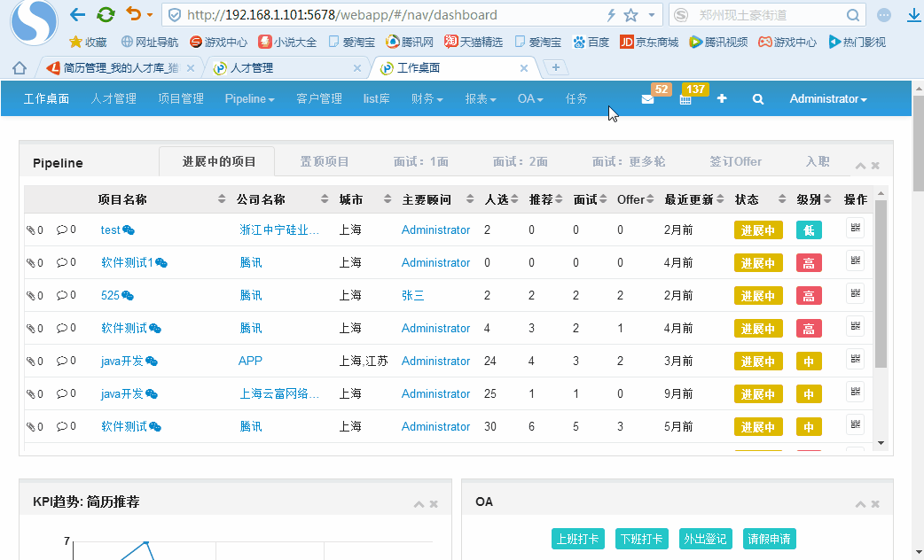Open consultant link 张三
Image resolution: width=924 pixels, height=560 pixels.
(x=412, y=296)
